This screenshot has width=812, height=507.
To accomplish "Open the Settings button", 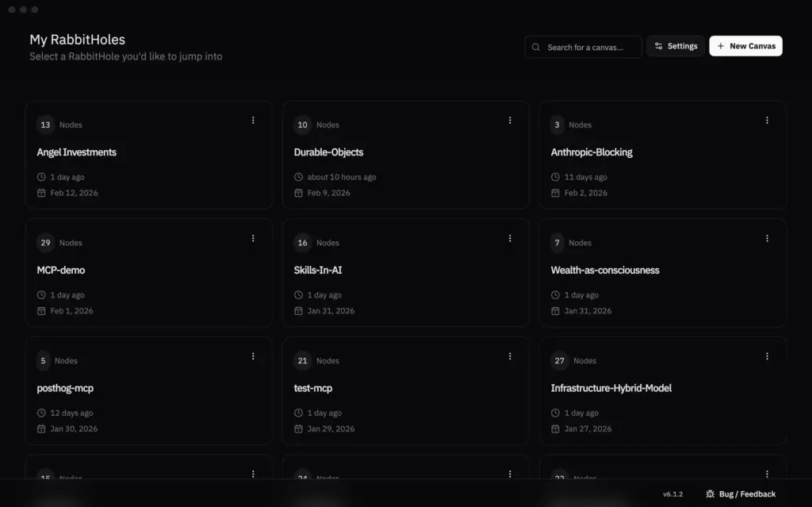I will (x=675, y=46).
